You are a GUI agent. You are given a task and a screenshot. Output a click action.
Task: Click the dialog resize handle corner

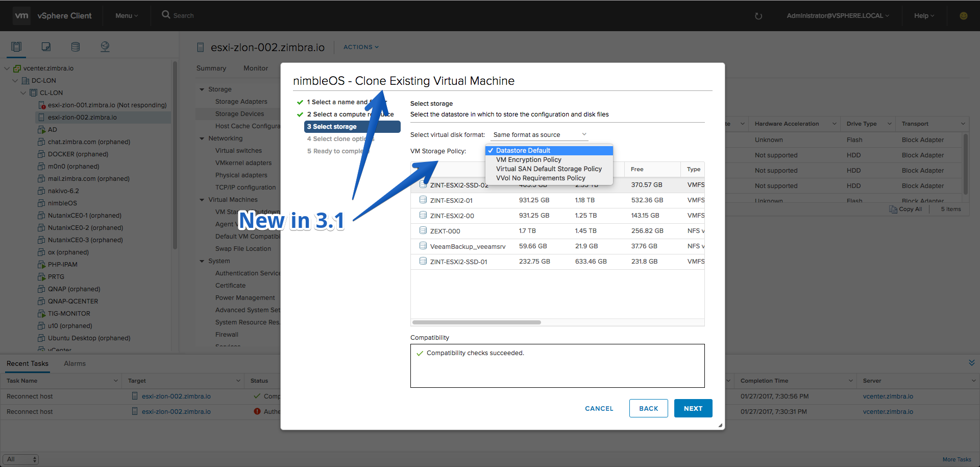tap(720, 425)
